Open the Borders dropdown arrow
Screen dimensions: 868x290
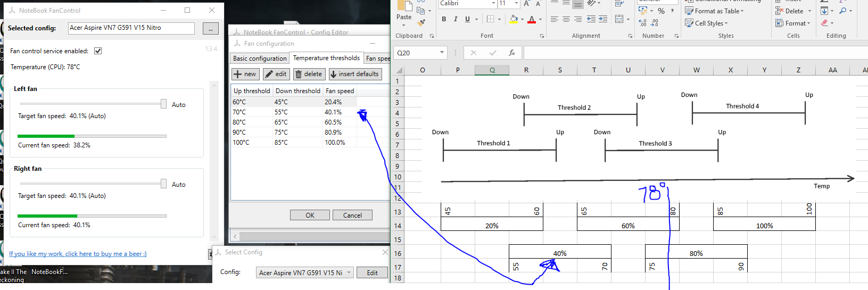point(499,19)
